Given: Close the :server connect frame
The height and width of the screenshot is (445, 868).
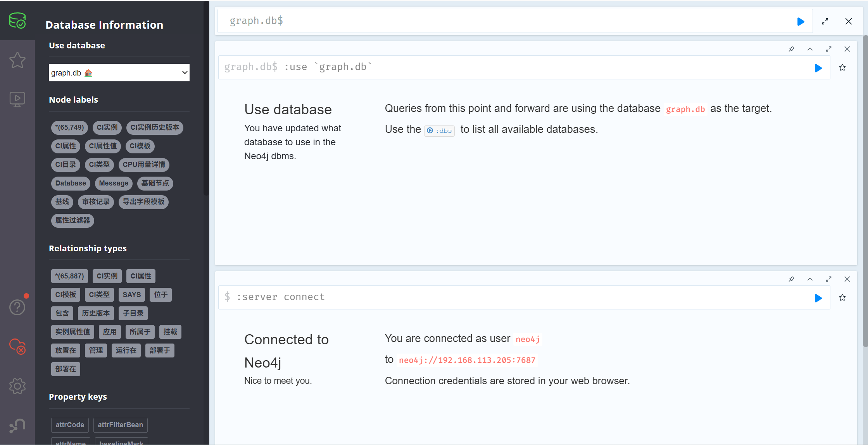Looking at the screenshot, I should [847, 279].
